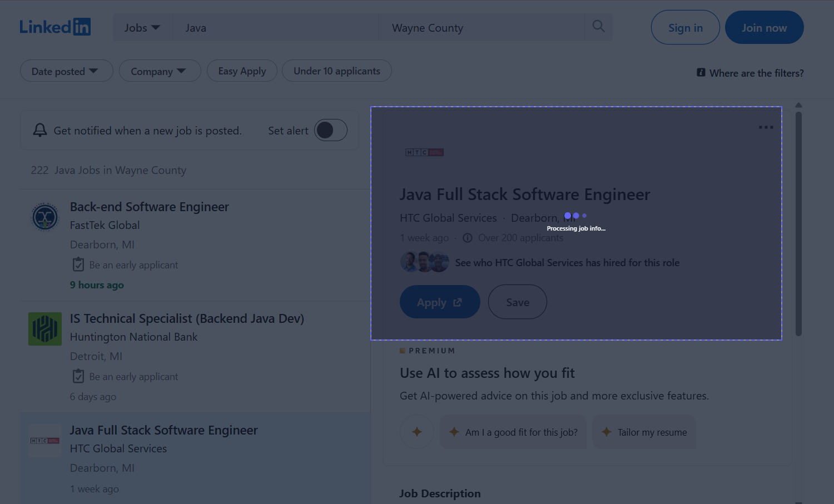Click the job alert bell icon
This screenshot has height=504, width=834.
click(x=40, y=130)
